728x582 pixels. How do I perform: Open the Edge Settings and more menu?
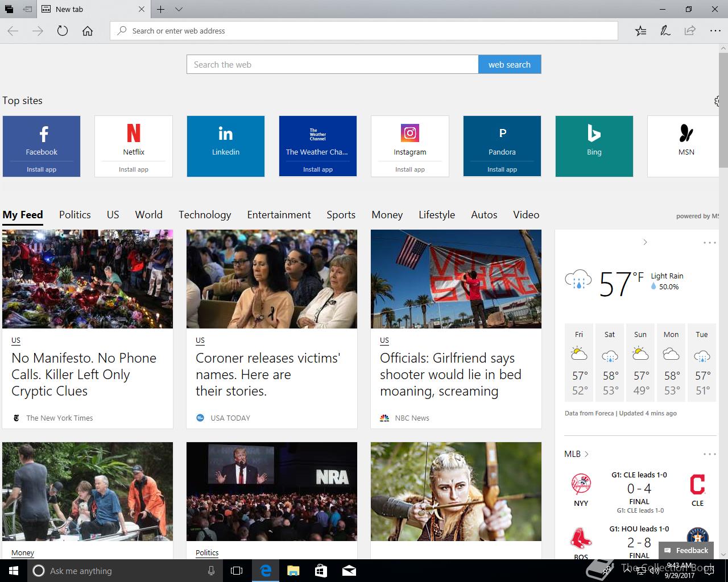(715, 31)
